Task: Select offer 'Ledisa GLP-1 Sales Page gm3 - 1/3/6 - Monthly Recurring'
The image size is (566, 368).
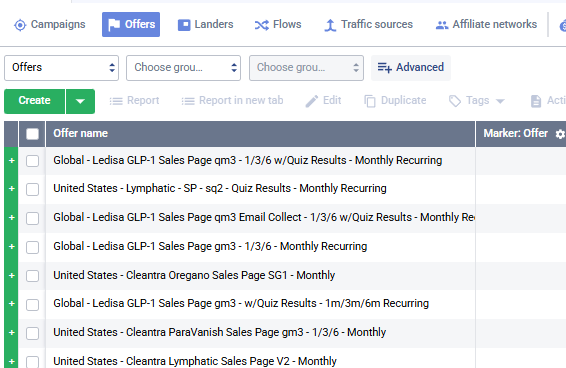Action: point(210,246)
